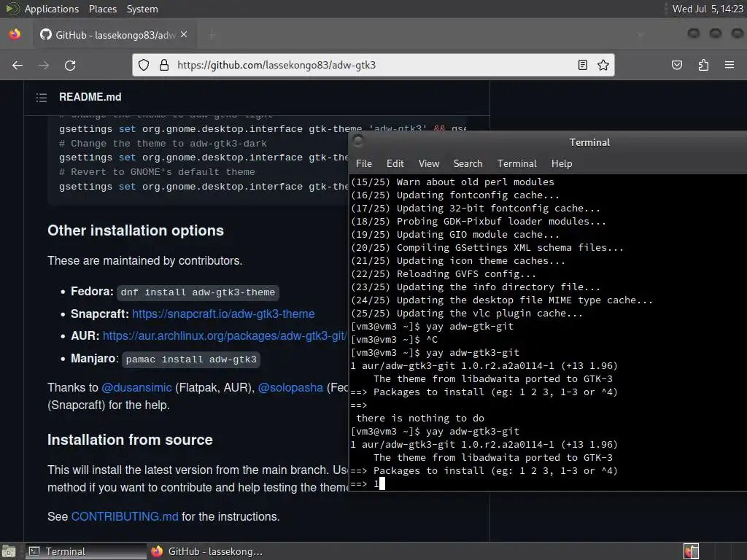Open the Terminal Help menu
The width and height of the screenshot is (747, 560).
562,163
